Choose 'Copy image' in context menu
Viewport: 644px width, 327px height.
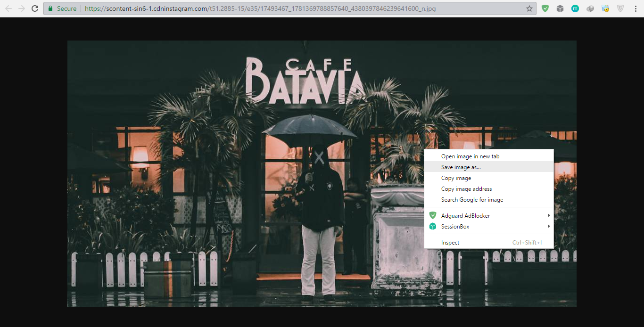click(x=489, y=178)
